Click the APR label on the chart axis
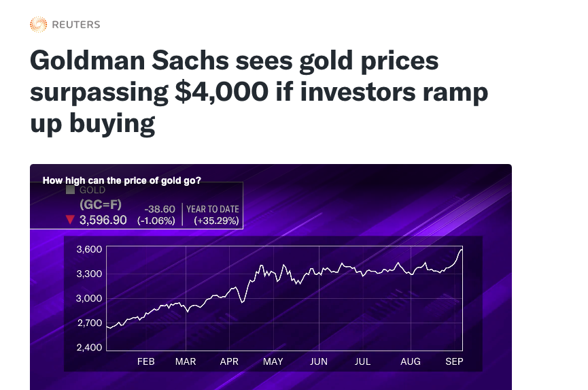This screenshot has width=588, height=390. click(229, 361)
